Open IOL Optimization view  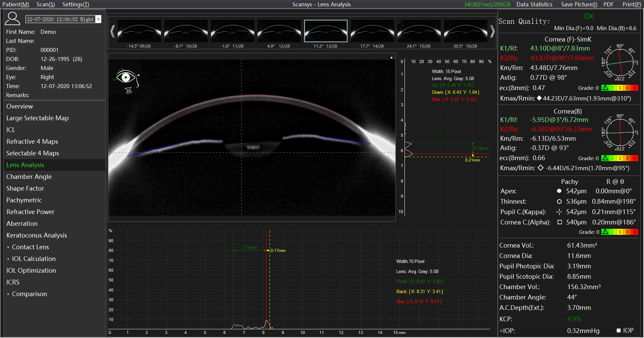[x=54, y=270]
